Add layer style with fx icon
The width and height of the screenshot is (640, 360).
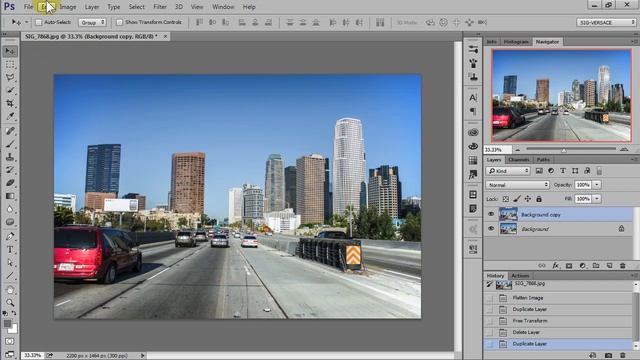coord(555,266)
